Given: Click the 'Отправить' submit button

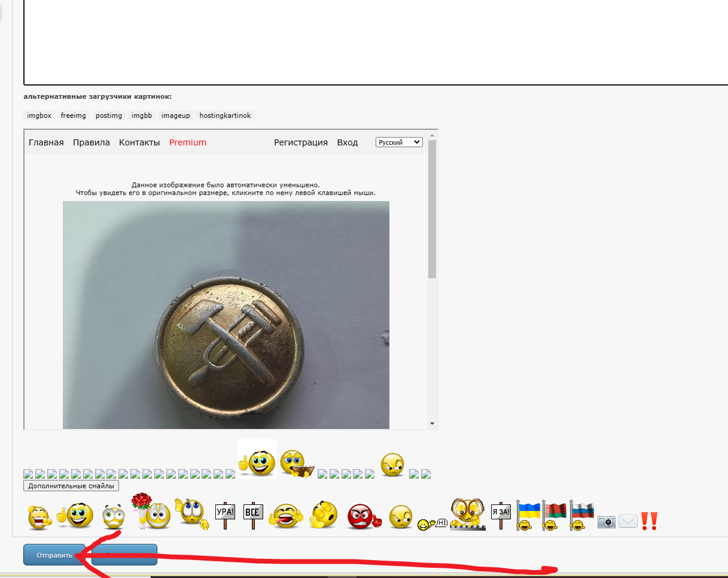Looking at the screenshot, I should (x=54, y=555).
